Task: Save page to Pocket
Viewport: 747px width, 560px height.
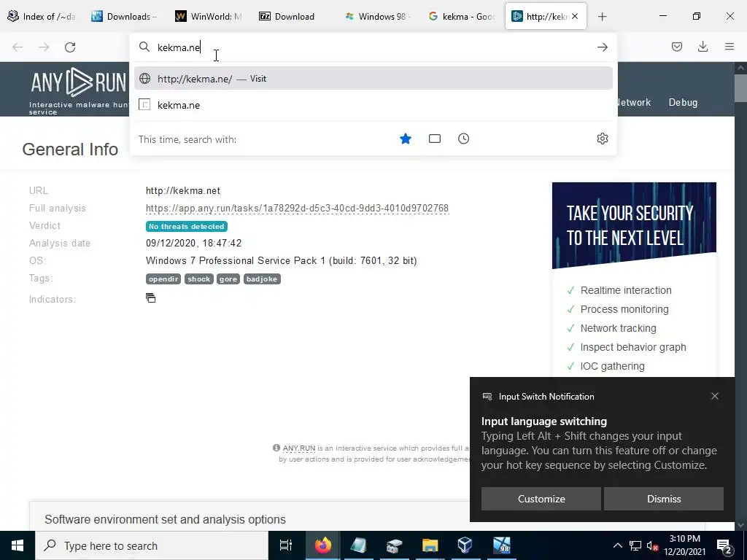Action: (676, 47)
